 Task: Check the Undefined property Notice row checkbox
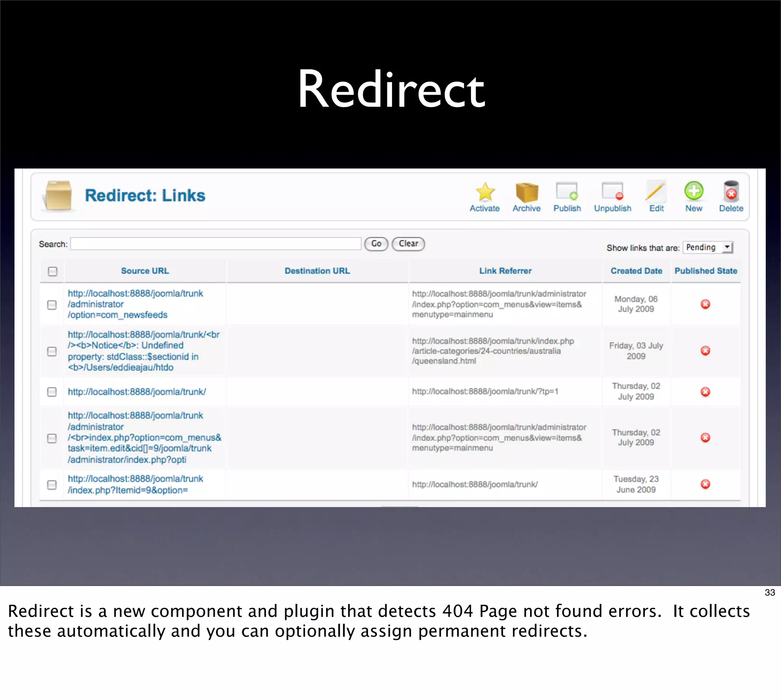pos(52,351)
